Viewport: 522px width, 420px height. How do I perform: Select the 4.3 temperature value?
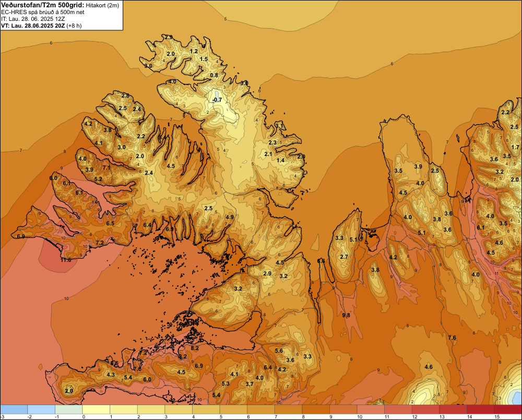pos(111,375)
